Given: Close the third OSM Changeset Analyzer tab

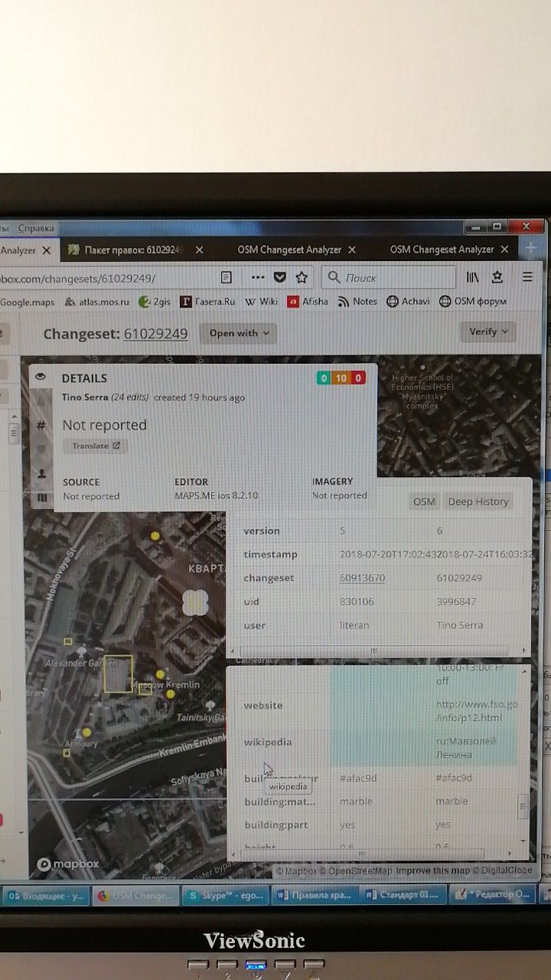Looking at the screenshot, I should click(x=352, y=250).
